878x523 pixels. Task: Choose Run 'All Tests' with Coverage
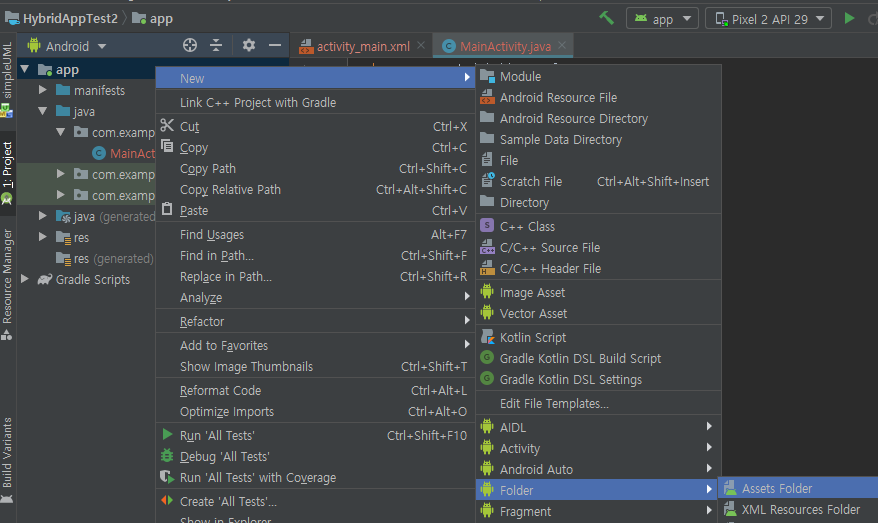(315, 478)
